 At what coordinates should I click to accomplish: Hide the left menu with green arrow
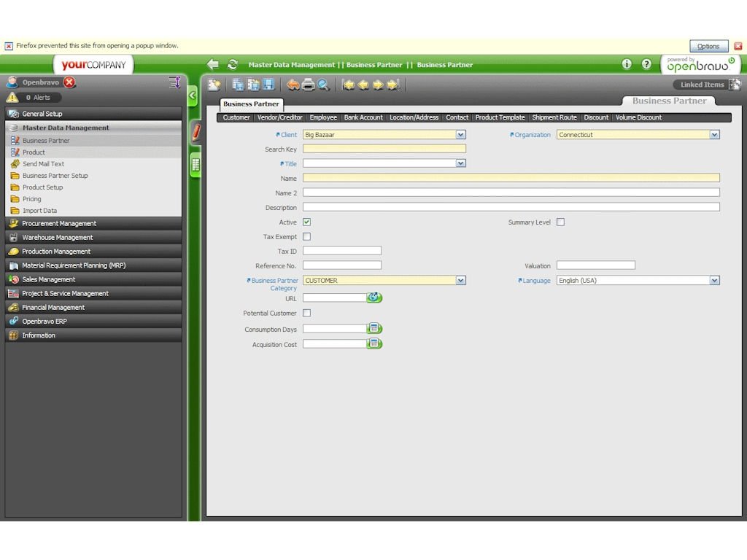click(x=193, y=96)
